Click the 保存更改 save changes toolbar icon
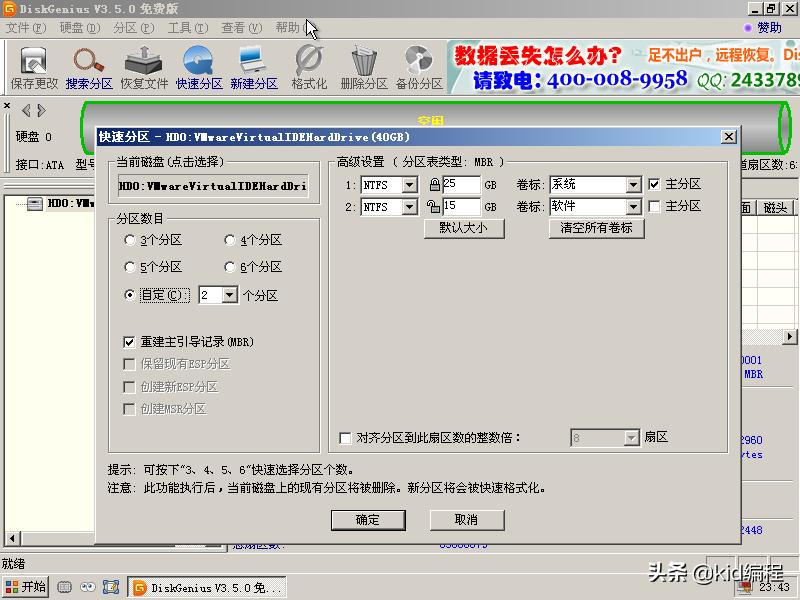Image resolution: width=800 pixels, height=600 pixels. pos(34,68)
